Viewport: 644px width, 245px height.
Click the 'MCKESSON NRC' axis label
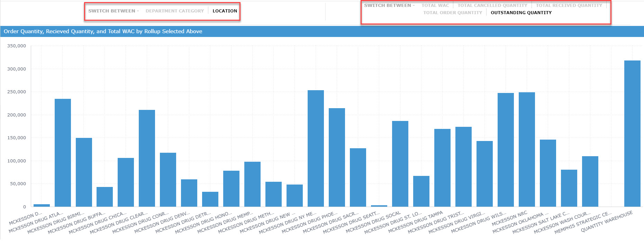[509, 218]
